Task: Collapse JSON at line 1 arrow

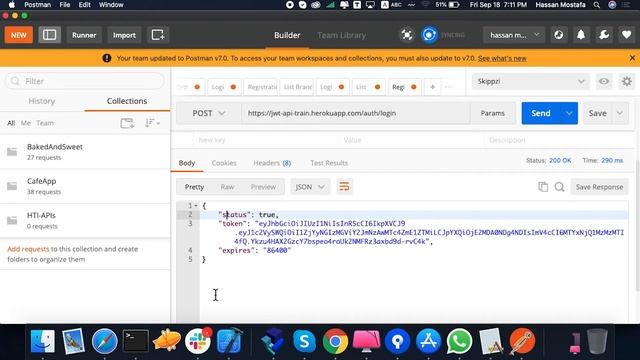Action: [196, 206]
